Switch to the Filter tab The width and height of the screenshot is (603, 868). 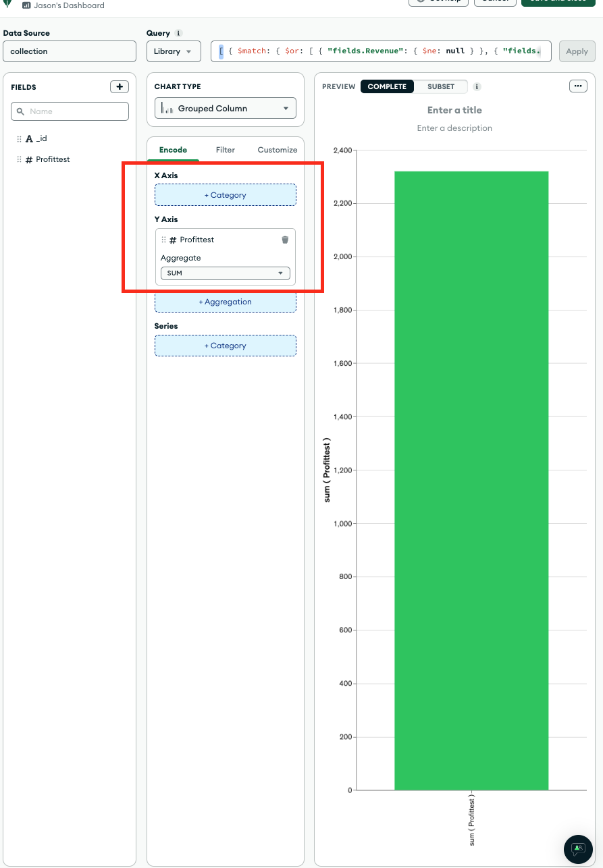pos(226,150)
